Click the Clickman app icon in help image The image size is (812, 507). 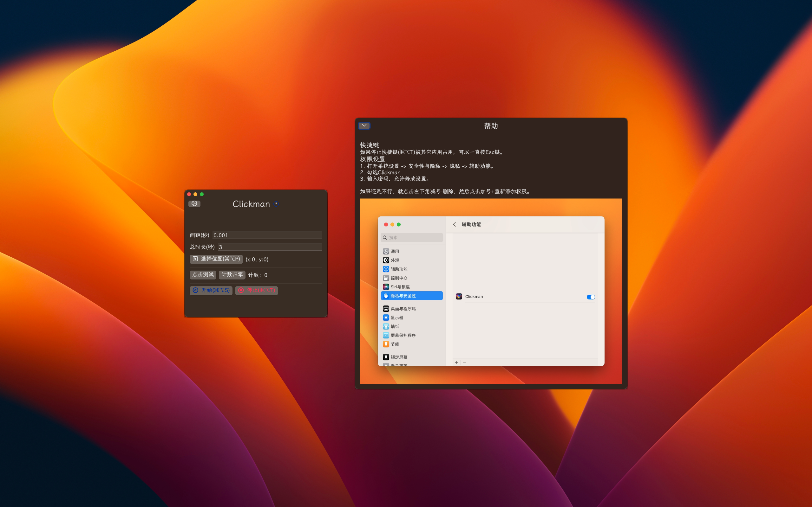pos(459,296)
